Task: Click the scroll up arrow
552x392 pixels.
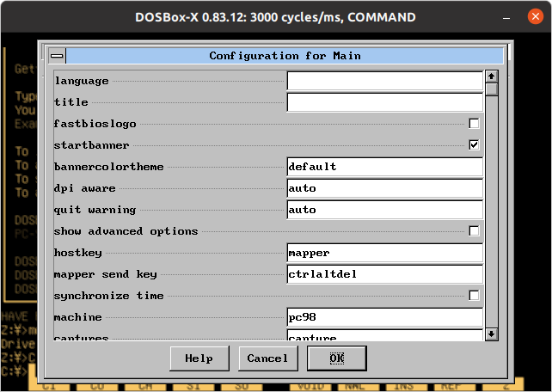Action: [492, 76]
